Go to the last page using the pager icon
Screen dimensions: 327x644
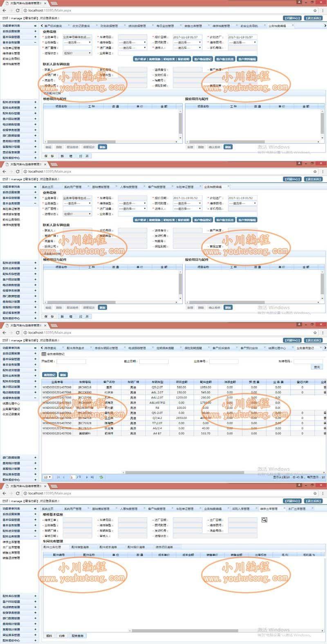[92, 477]
